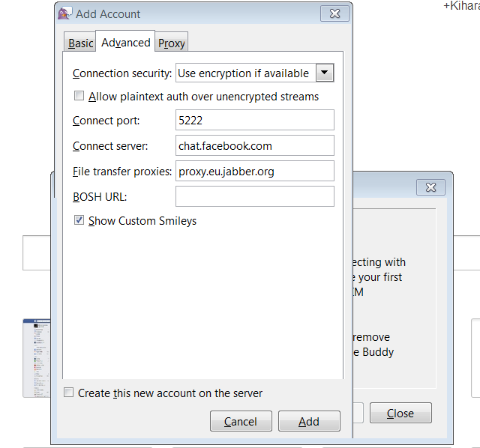Enable plaintext auth over unencrypted streams

79,97
